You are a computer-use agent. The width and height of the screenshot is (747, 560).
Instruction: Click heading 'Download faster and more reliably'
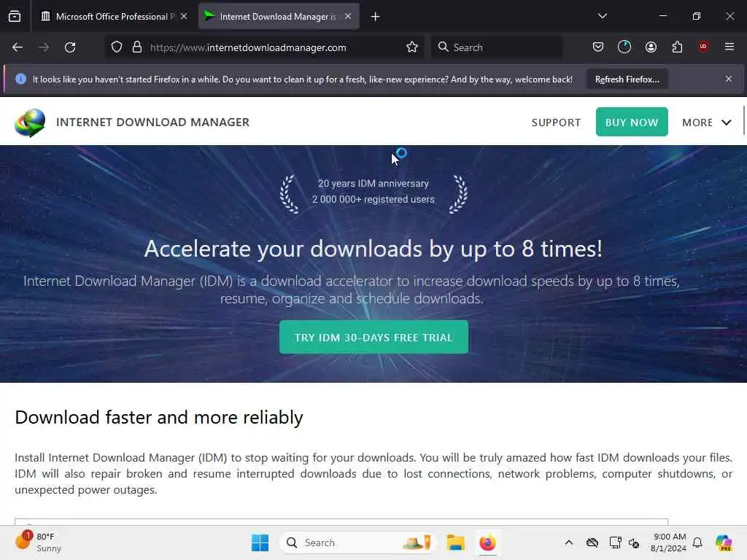pyautogui.click(x=158, y=417)
